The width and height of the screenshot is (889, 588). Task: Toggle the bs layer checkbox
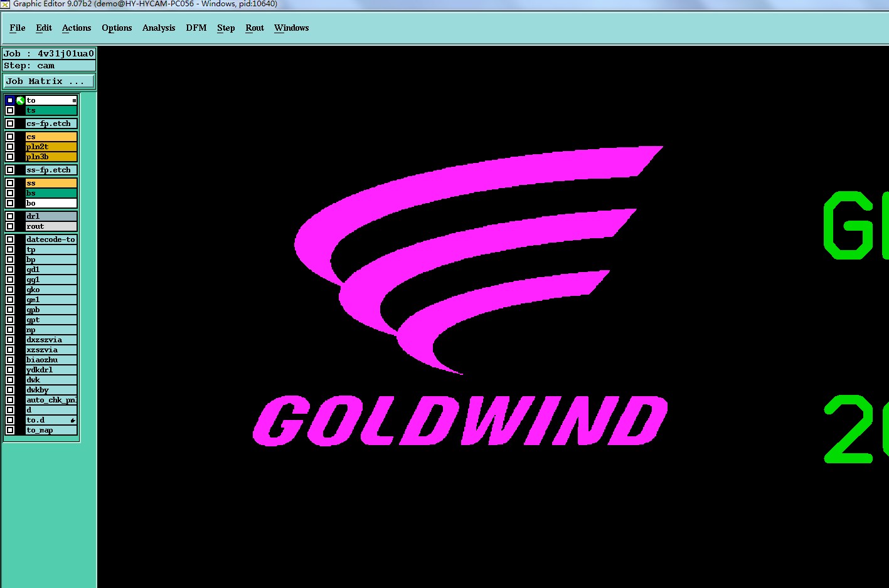(10, 193)
